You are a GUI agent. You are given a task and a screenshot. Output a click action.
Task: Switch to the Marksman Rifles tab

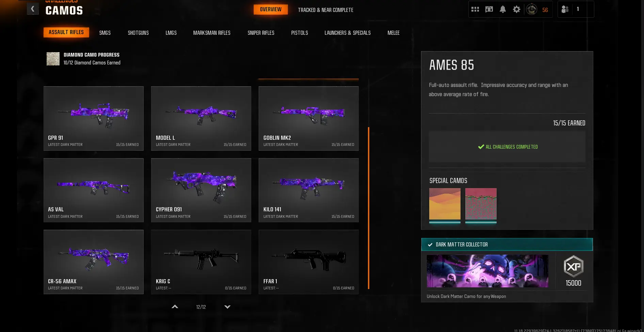point(212,33)
